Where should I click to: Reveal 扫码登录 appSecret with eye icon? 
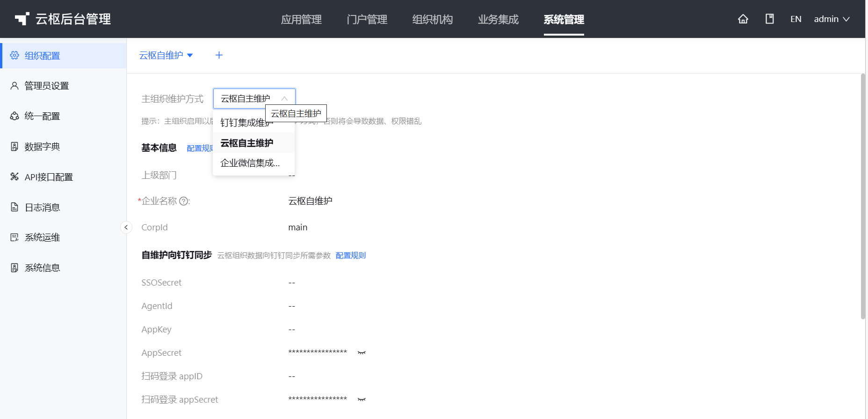362,399
